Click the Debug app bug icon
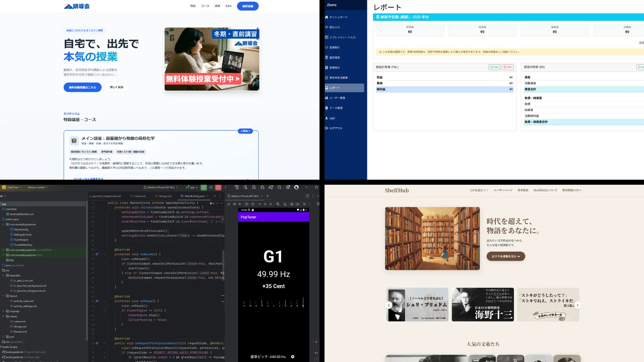The image size is (644, 362). tap(211, 187)
